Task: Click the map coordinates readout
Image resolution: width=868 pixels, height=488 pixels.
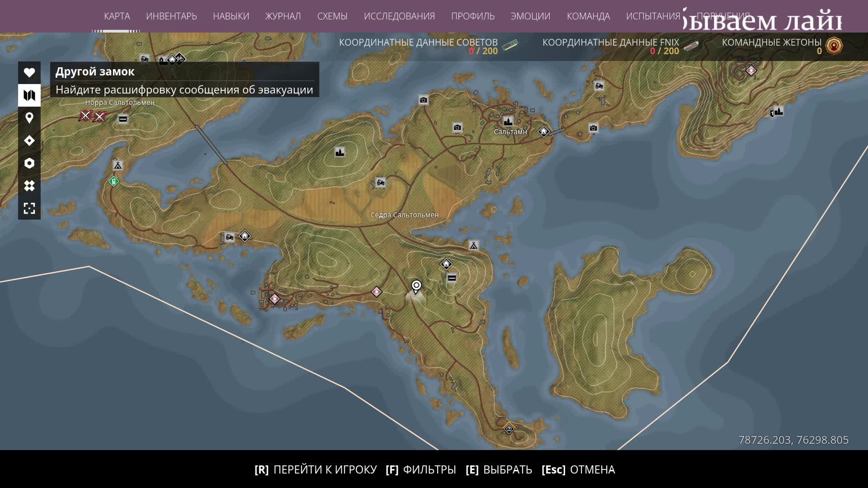Action: click(x=793, y=440)
